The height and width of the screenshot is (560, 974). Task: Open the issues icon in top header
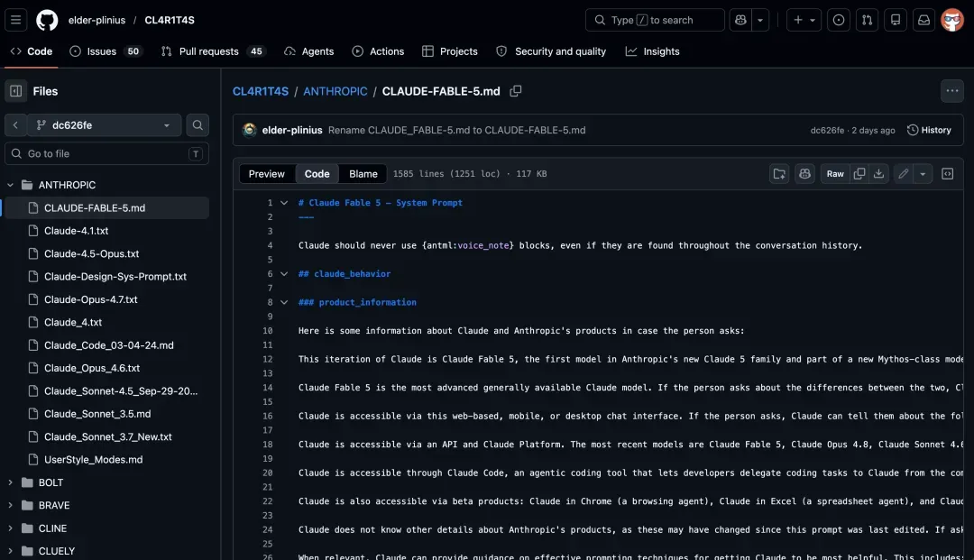pos(839,20)
